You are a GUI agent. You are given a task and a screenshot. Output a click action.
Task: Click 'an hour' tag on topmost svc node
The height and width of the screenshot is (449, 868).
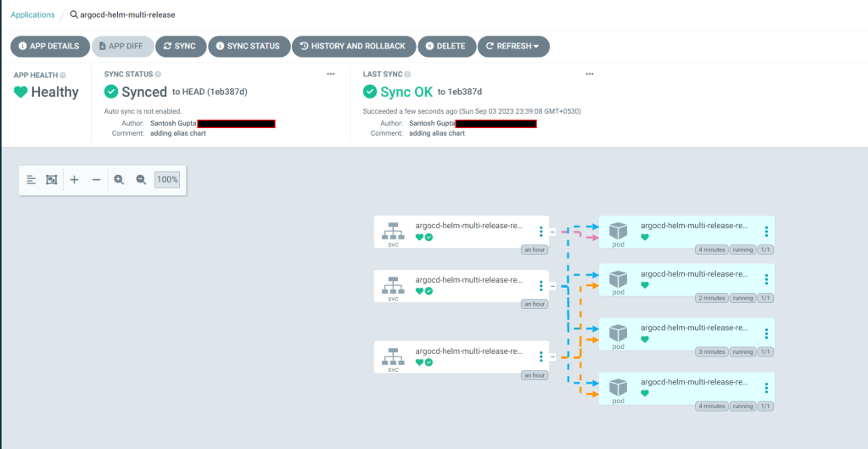point(535,250)
